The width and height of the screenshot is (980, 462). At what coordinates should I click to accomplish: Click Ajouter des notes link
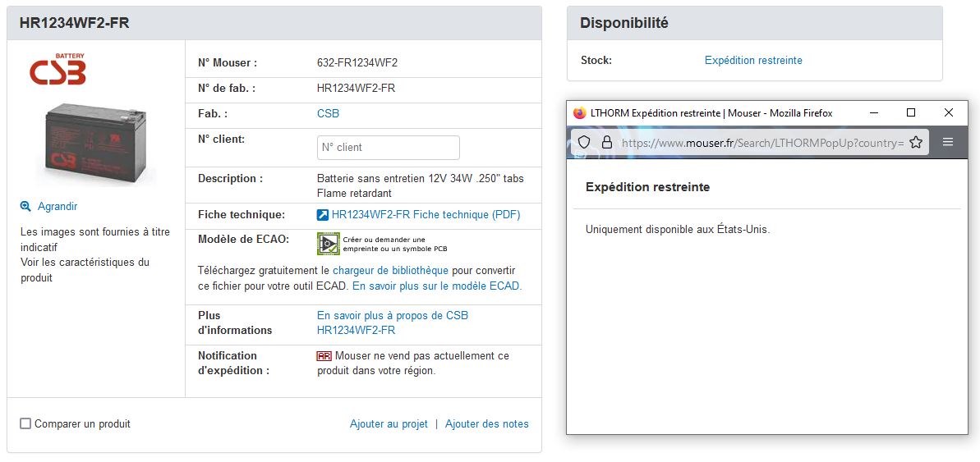(487, 424)
